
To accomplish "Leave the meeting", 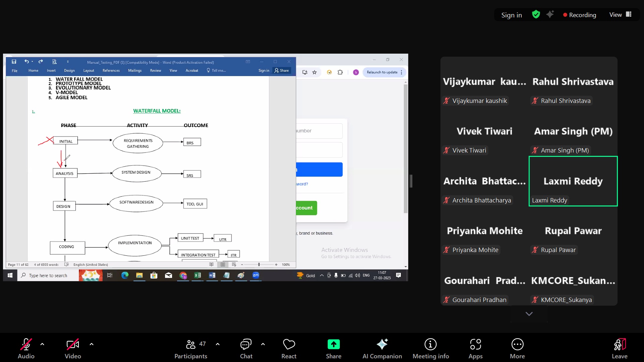I will pyautogui.click(x=619, y=348).
